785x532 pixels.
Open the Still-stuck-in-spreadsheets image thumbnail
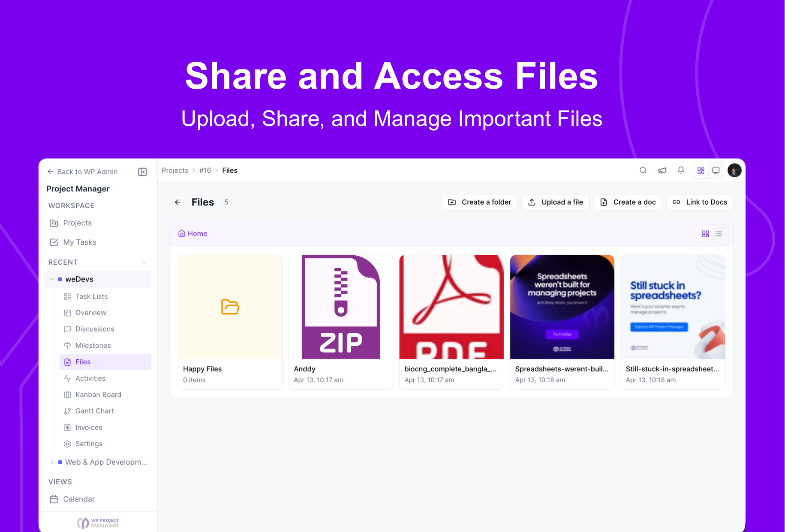pyautogui.click(x=673, y=307)
